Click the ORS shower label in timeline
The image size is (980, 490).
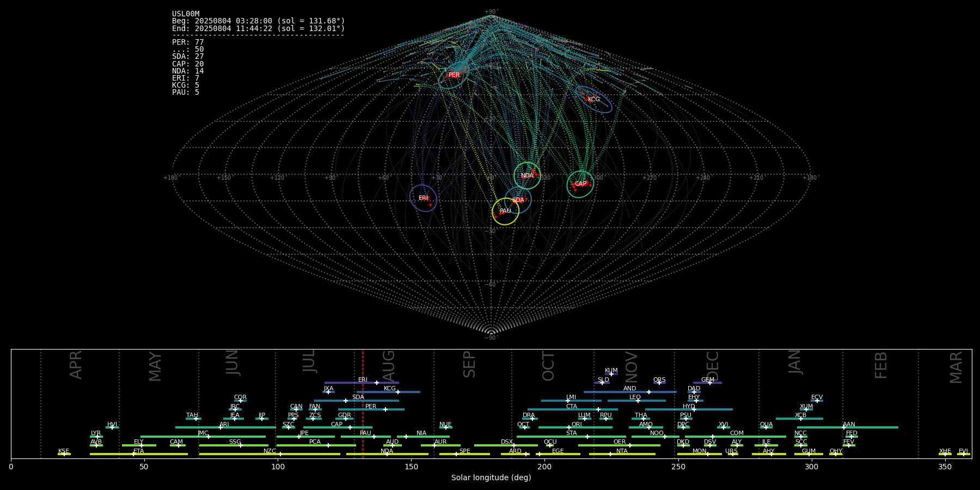click(659, 380)
